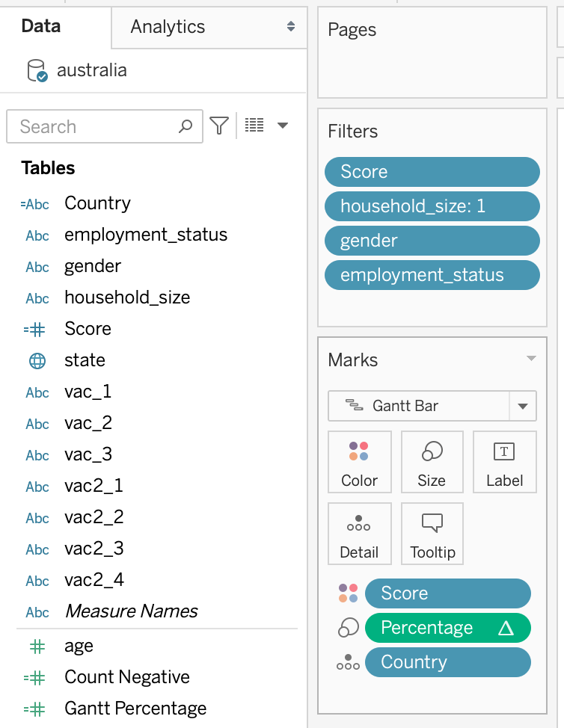Screen dimensions: 564x728
Task: Click the globe icon beside state
Action: [37, 360]
